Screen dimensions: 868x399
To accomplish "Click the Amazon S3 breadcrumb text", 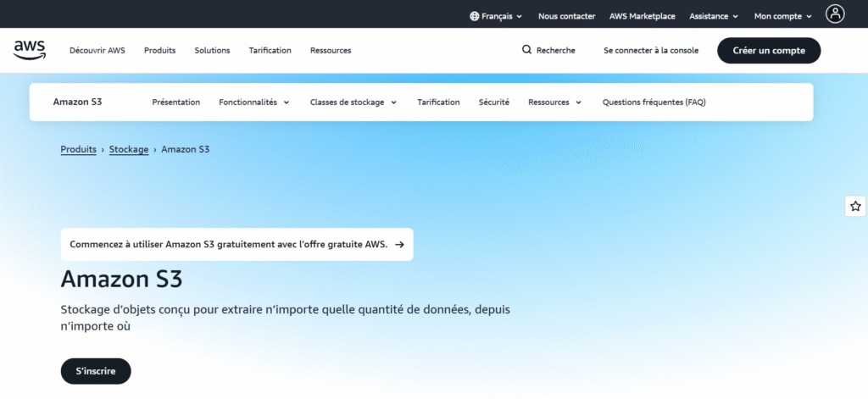I will (x=186, y=149).
